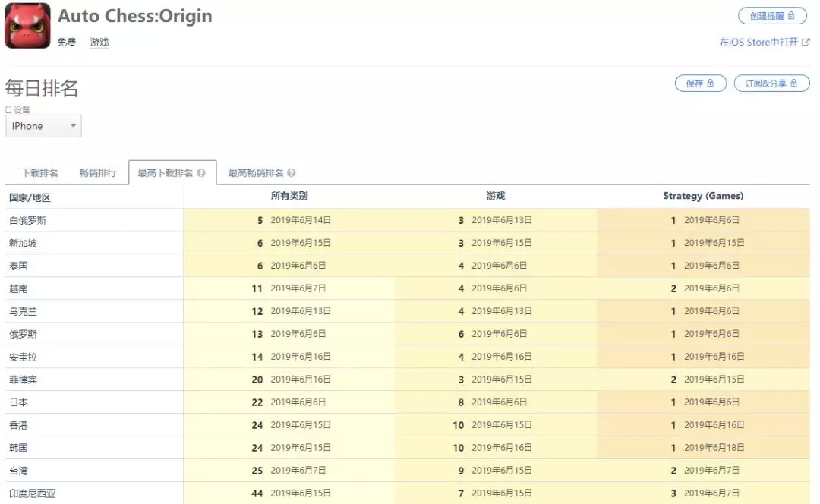
Task: Click the Auto Chess:Origin app icon
Action: (x=28, y=25)
